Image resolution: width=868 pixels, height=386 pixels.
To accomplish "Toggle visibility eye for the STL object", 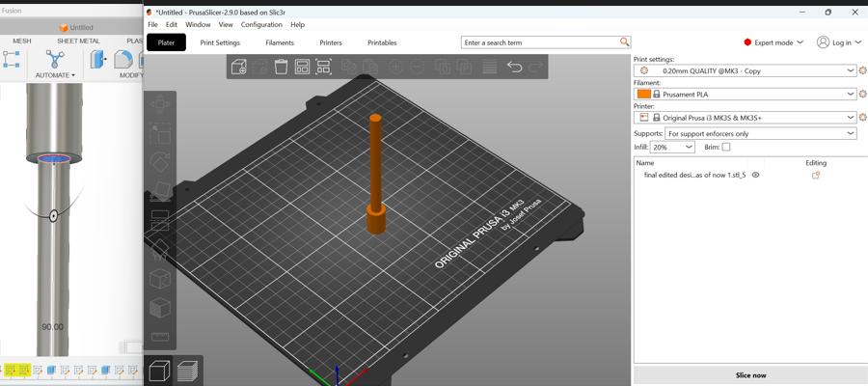I will (x=755, y=175).
